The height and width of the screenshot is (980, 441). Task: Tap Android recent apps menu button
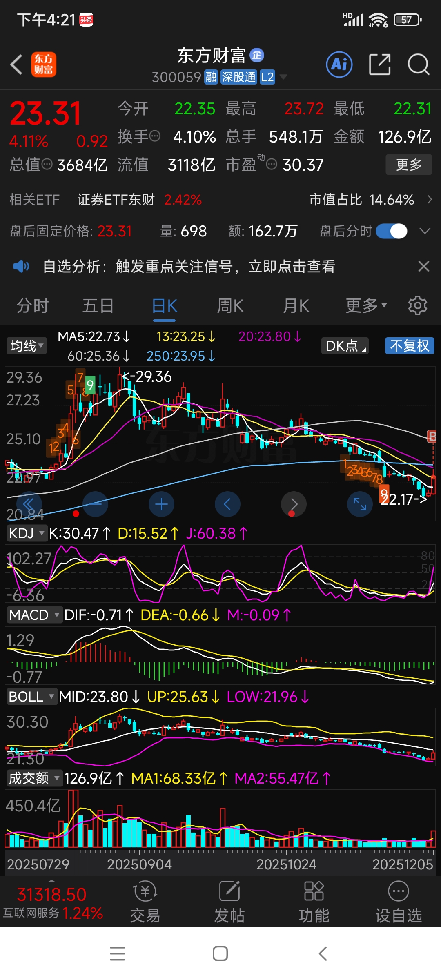118,953
